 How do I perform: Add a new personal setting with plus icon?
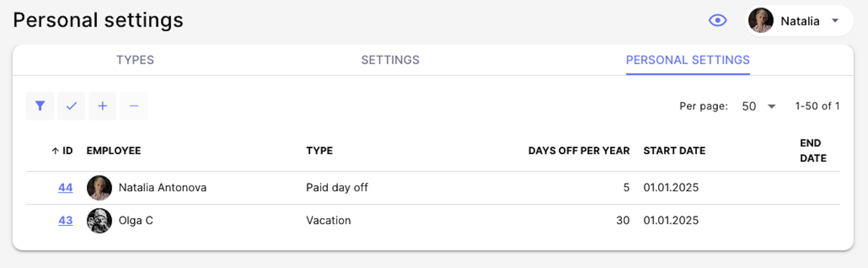coord(102,106)
